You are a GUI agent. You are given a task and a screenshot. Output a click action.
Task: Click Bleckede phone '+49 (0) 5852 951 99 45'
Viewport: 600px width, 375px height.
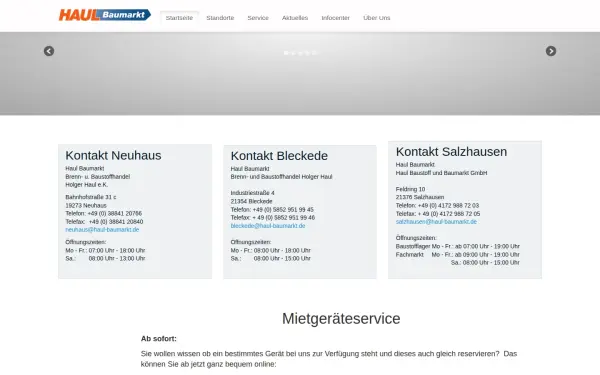283,210
